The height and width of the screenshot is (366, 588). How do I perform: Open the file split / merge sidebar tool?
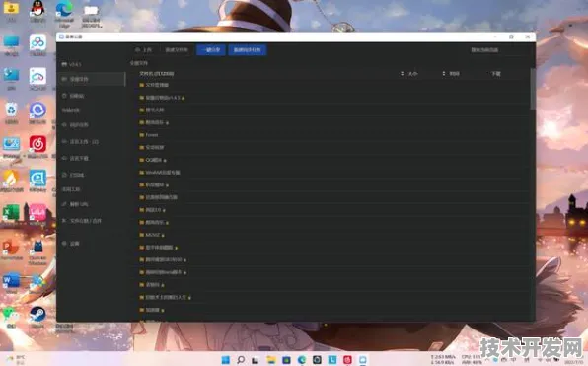tap(82, 221)
